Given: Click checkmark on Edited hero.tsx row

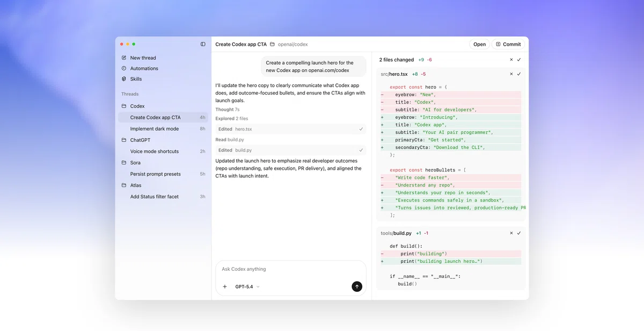Looking at the screenshot, I should click(x=361, y=129).
